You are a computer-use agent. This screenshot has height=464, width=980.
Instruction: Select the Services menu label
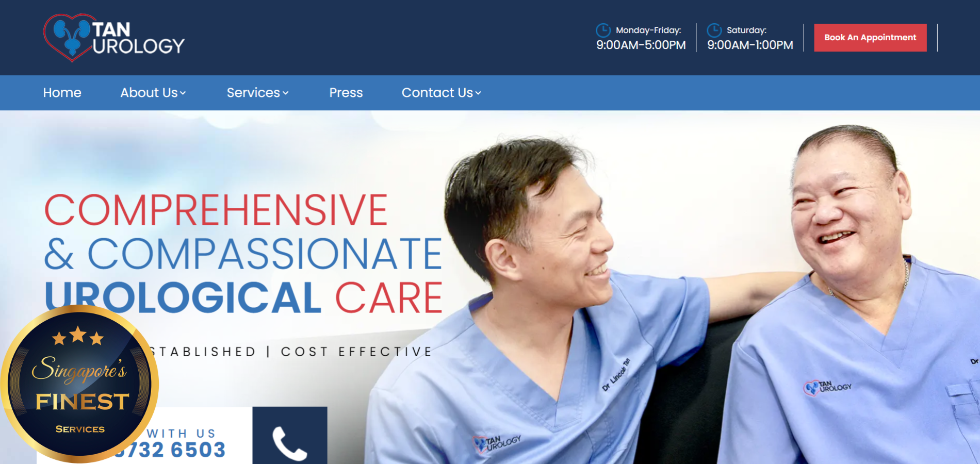253,93
